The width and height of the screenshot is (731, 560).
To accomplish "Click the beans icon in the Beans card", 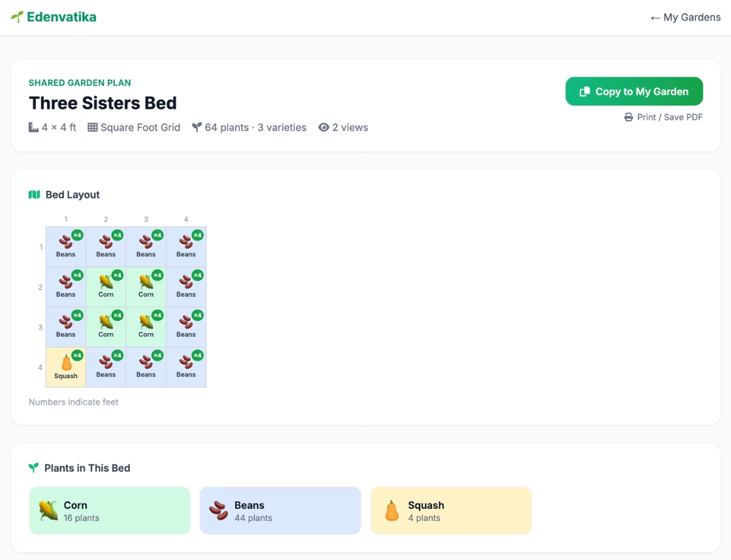I will point(219,511).
